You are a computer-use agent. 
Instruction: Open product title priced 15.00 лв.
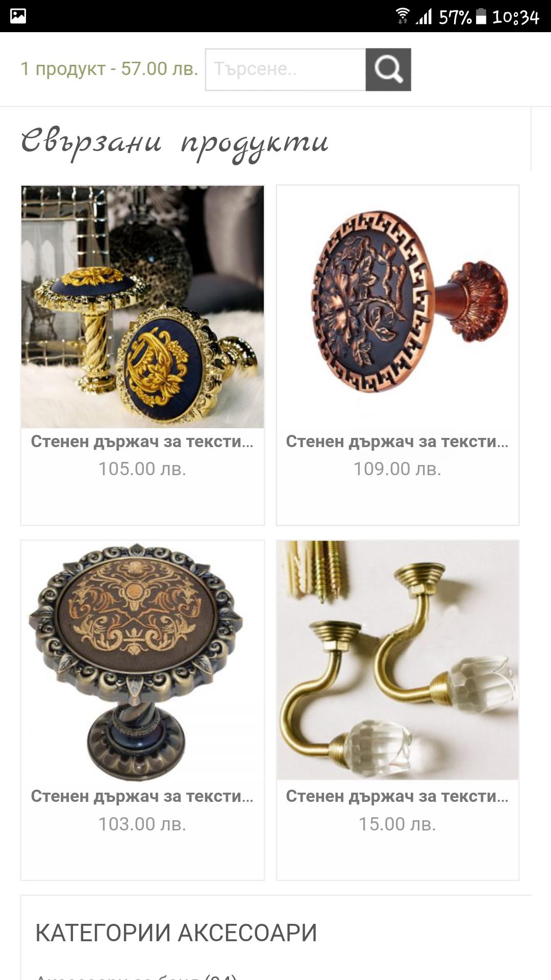pyautogui.click(x=397, y=796)
